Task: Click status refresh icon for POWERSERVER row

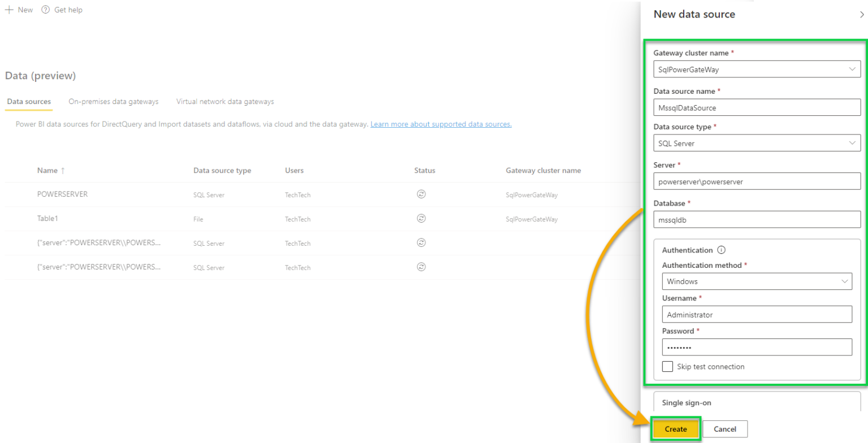Action: [421, 194]
